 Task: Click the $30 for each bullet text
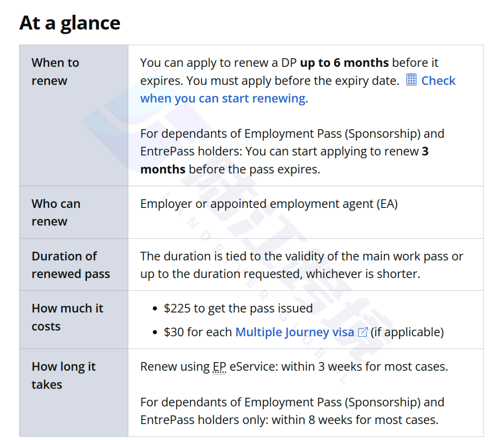198,332
